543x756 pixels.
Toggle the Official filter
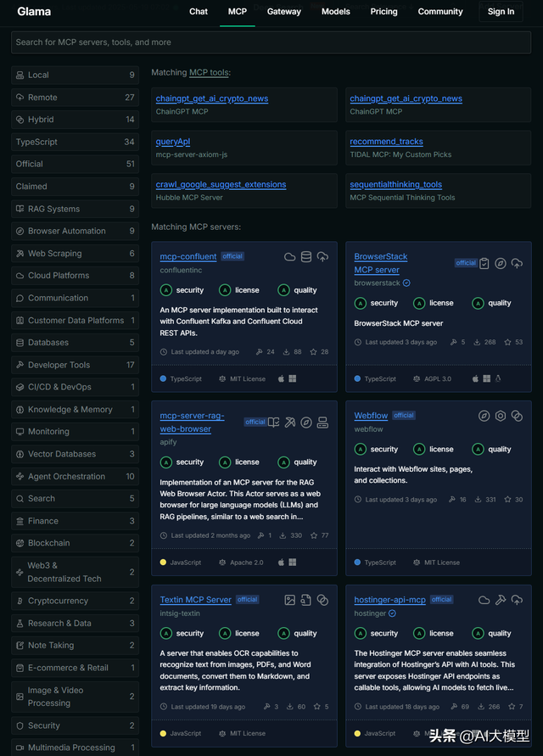click(x=75, y=164)
